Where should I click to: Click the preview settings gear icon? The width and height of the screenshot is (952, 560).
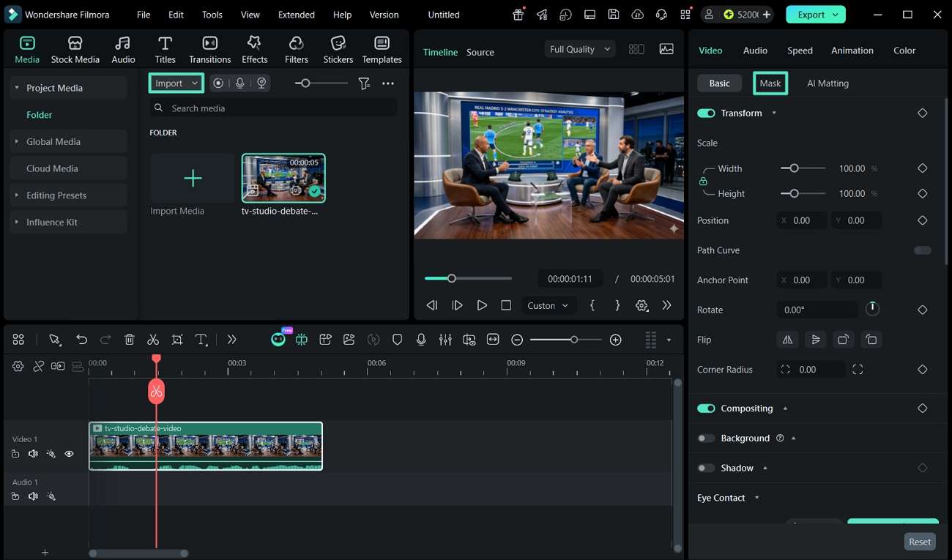642,305
